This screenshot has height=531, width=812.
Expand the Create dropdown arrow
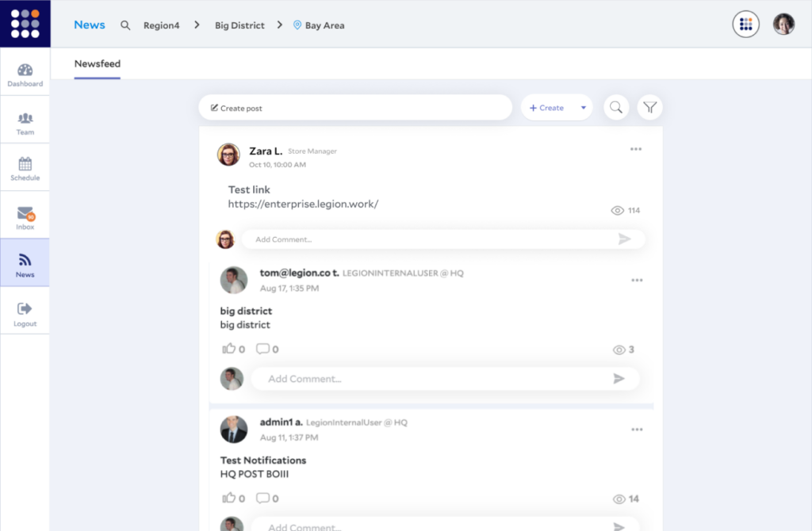point(583,108)
